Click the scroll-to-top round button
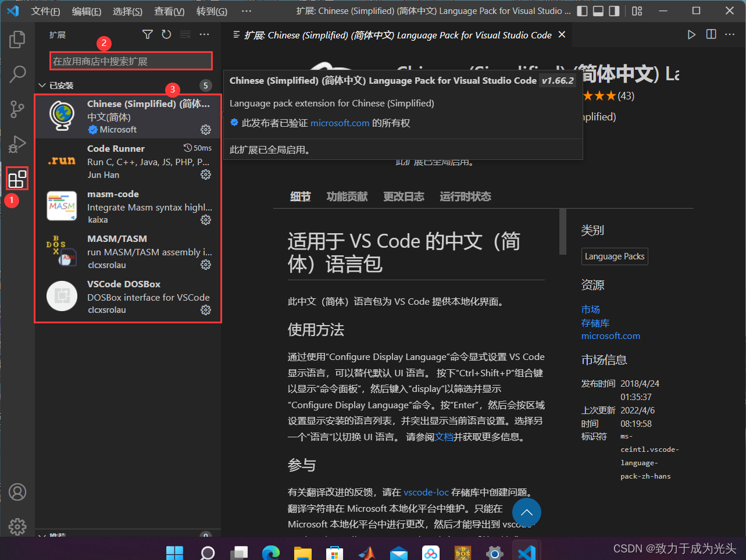Screen dimensions: 746x560 pyautogui.click(x=527, y=512)
